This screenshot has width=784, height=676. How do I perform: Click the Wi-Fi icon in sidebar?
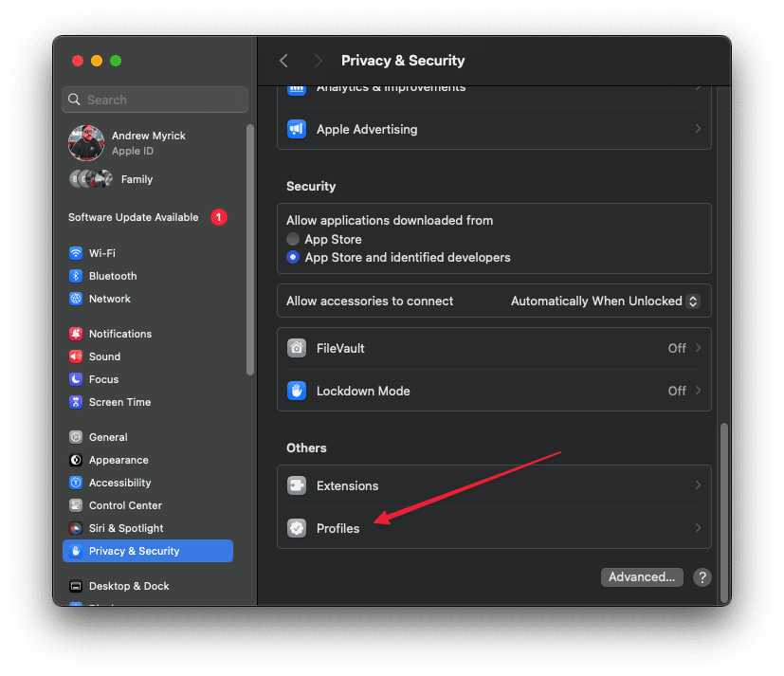coord(76,253)
